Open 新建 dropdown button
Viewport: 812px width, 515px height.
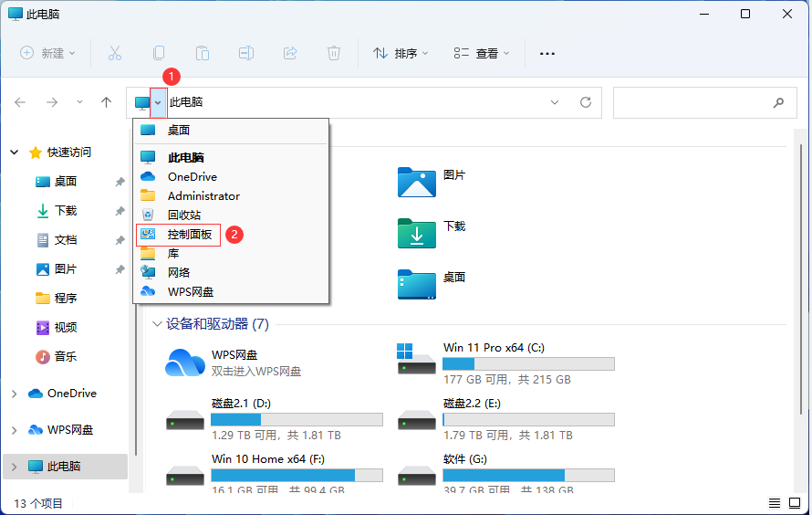47,53
